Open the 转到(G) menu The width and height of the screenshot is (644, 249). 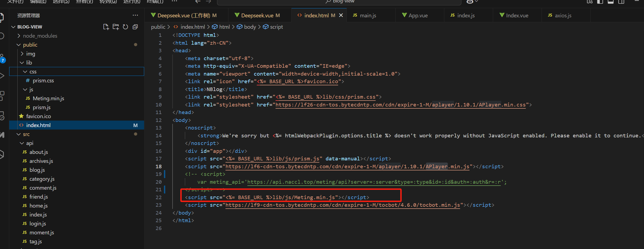tap(108, 2)
